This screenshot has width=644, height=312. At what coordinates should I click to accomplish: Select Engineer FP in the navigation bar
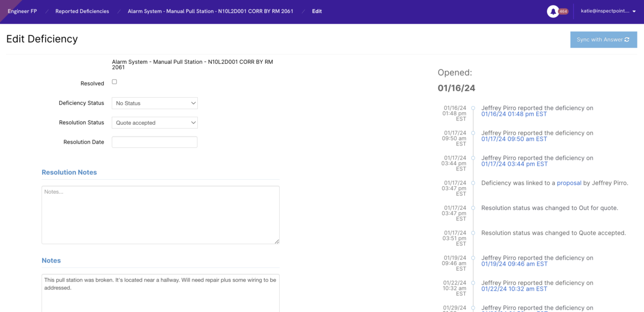22,11
